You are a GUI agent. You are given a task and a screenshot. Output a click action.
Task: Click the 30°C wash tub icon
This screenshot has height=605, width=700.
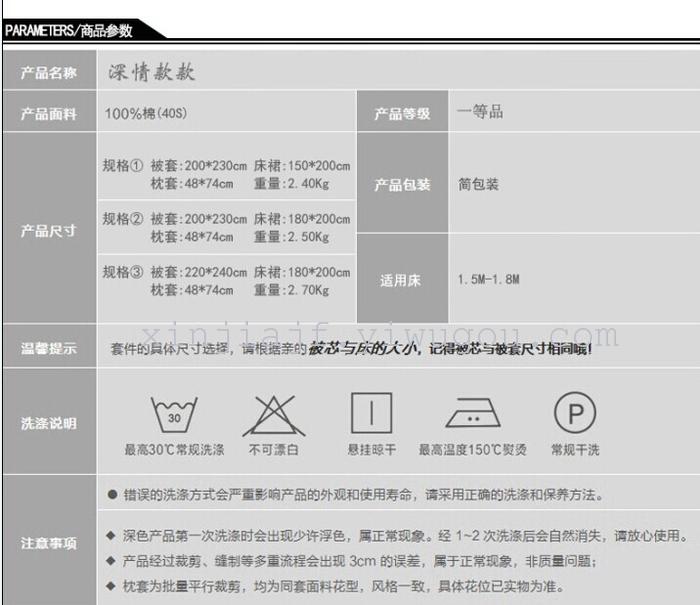tap(174, 413)
